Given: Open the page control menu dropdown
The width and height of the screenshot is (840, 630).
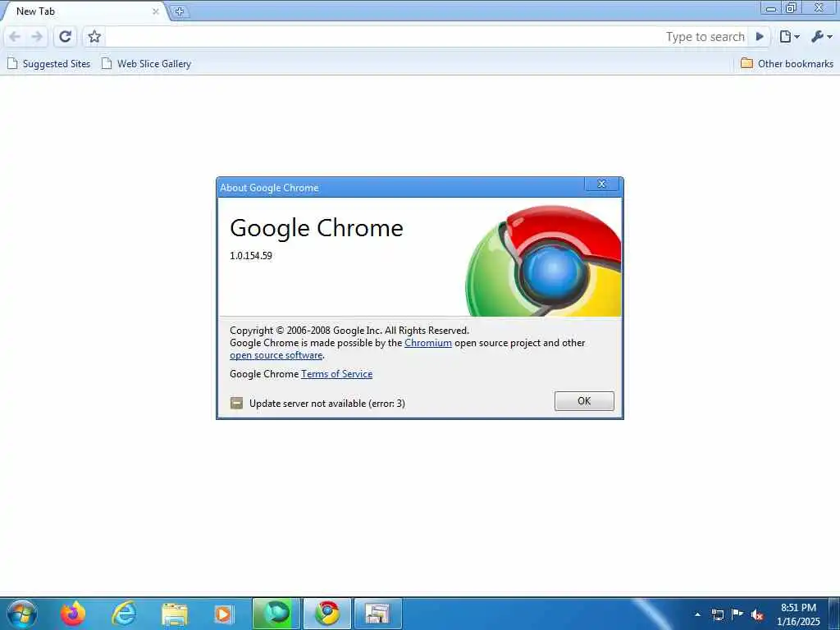Looking at the screenshot, I should (x=790, y=36).
